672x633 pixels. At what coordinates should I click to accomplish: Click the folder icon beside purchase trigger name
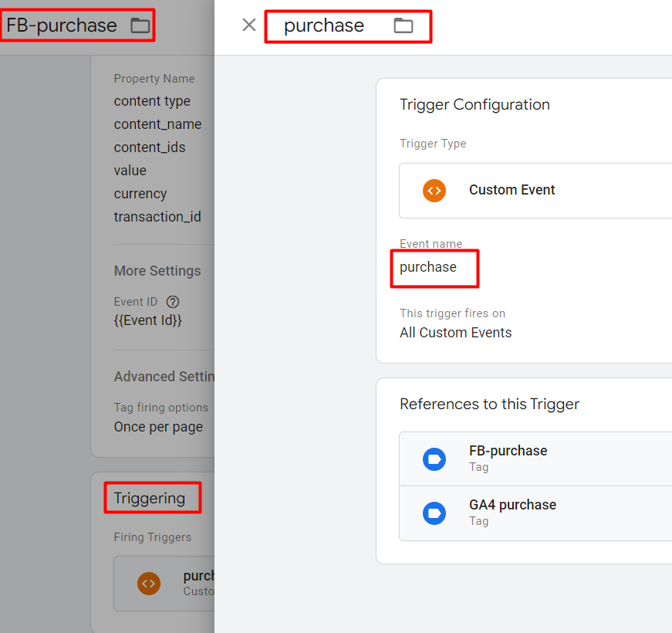coord(403,25)
